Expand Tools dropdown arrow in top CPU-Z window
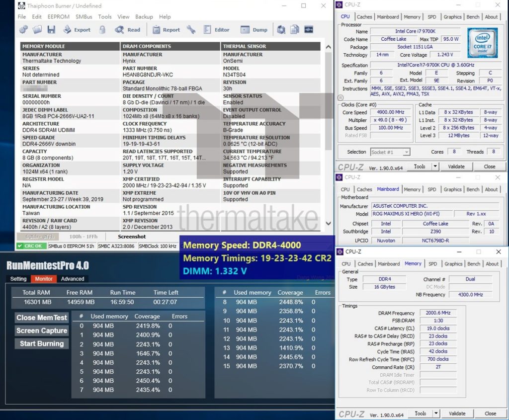This screenshot has height=420, width=509. (435, 167)
